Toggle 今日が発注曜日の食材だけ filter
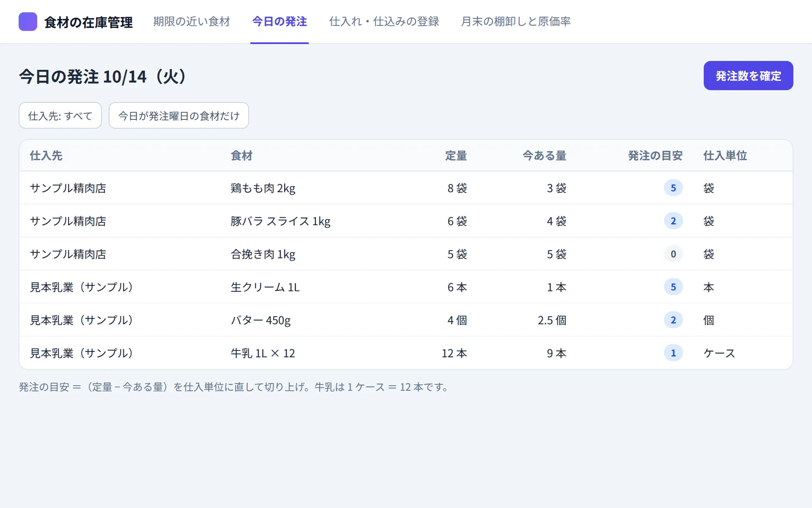This screenshot has width=812, height=508. click(x=179, y=116)
